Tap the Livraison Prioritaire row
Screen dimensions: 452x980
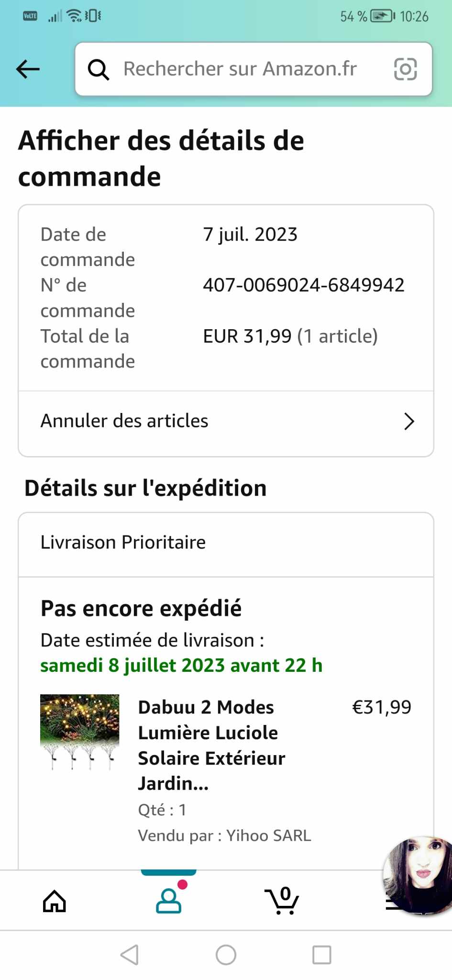(123, 543)
